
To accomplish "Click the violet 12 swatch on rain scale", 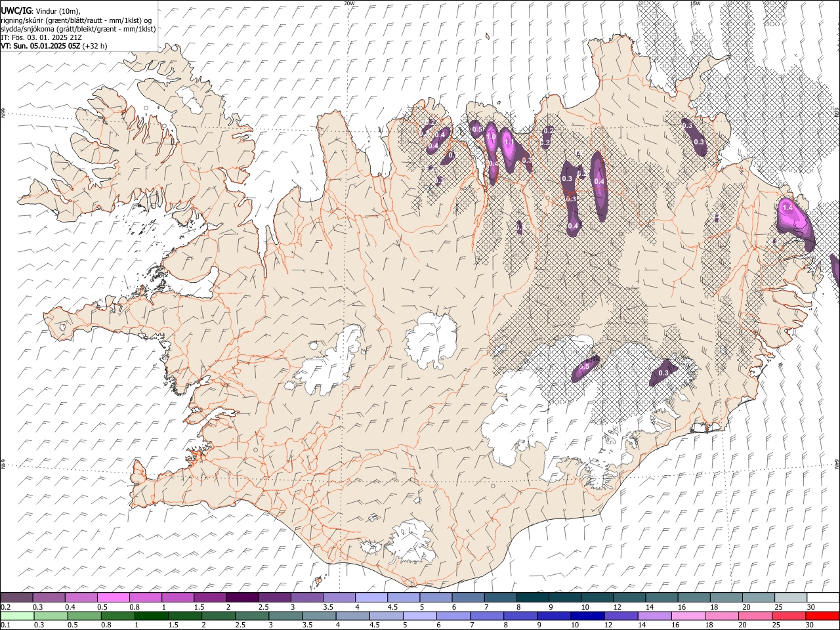I will coord(621,616).
